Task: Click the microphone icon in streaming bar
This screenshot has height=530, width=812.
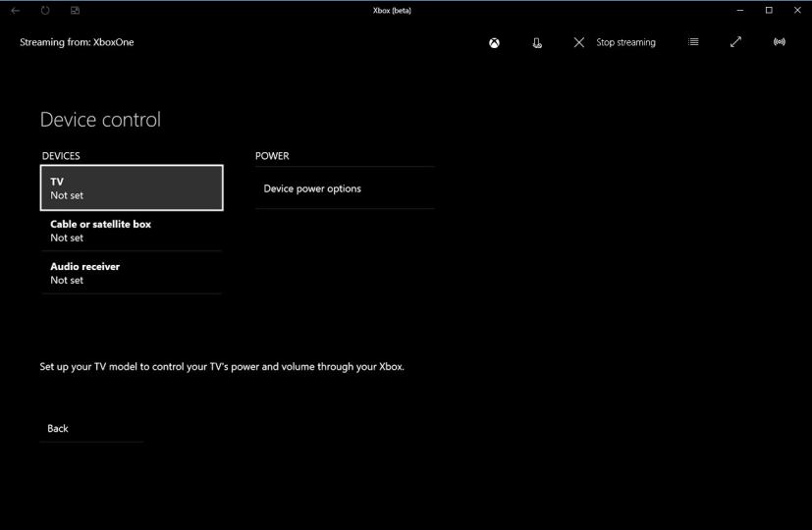Action: 537,43
